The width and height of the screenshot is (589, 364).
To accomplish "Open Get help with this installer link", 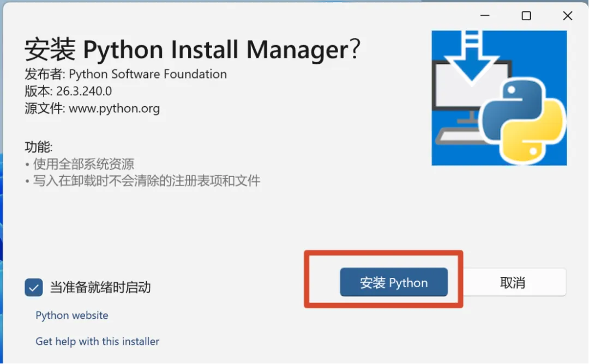I will pos(97,342).
